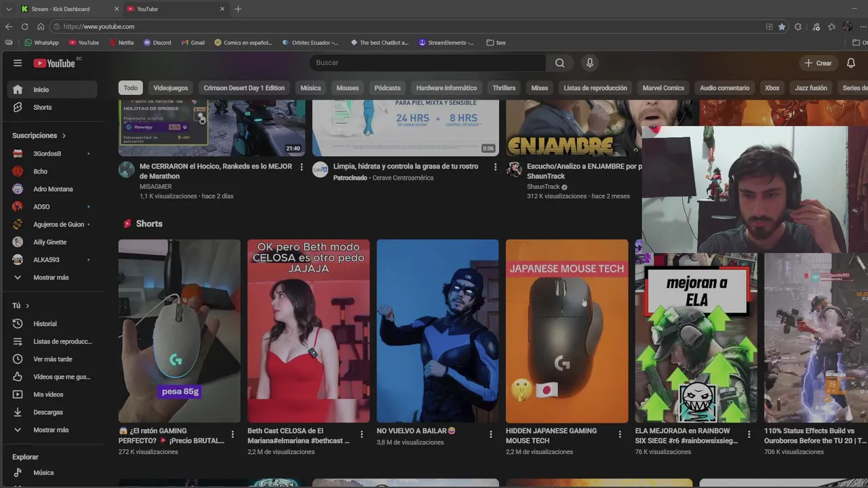Open ShaunTrack channel name link
The height and width of the screenshot is (488, 868).
click(x=543, y=186)
